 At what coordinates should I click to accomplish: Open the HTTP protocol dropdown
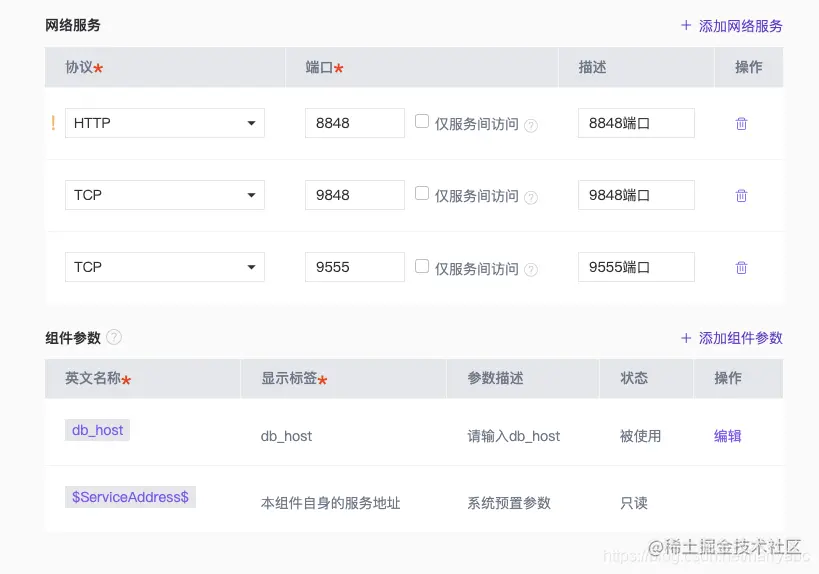point(165,123)
